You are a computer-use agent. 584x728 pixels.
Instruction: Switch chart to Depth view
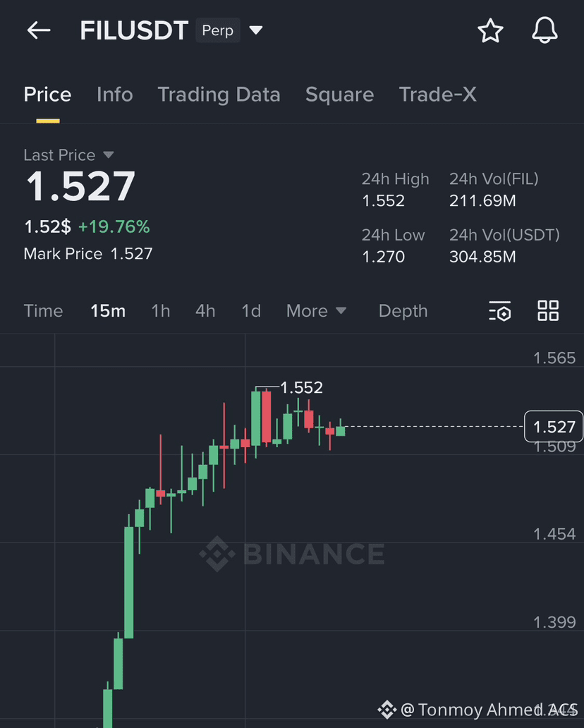(403, 310)
